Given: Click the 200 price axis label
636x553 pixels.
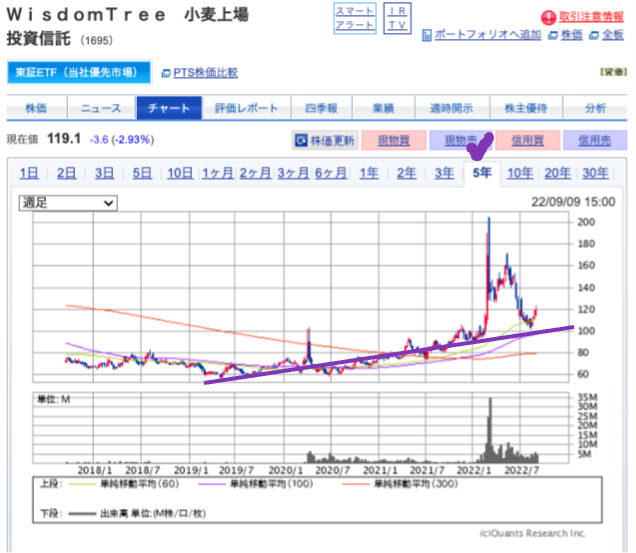Looking at the screenshot, I should coord(586,222).
